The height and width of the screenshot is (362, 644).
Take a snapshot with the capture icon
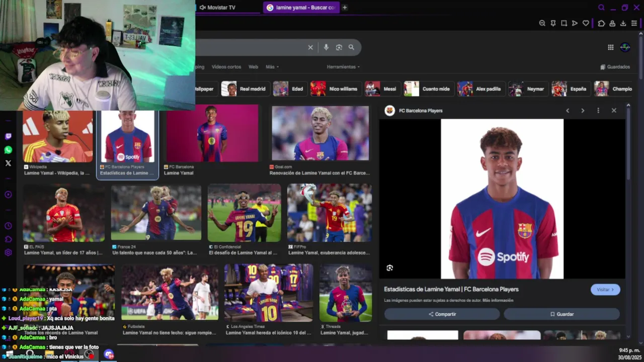tap(564, 23)
